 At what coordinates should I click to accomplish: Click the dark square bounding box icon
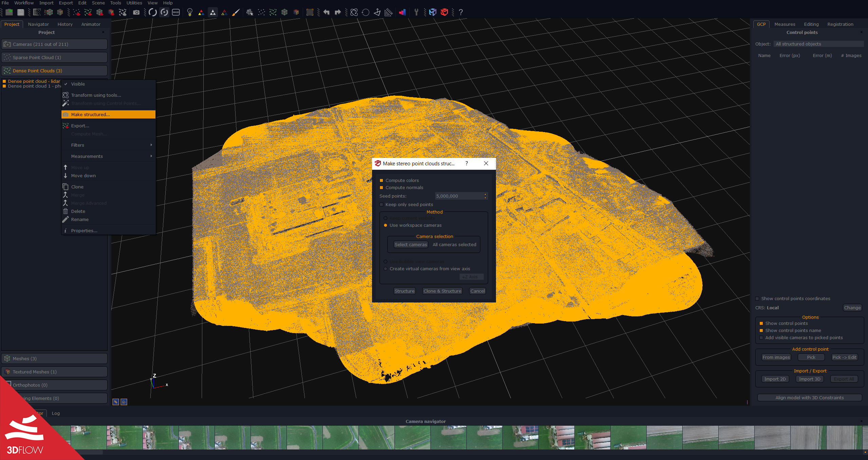(310, 12)
